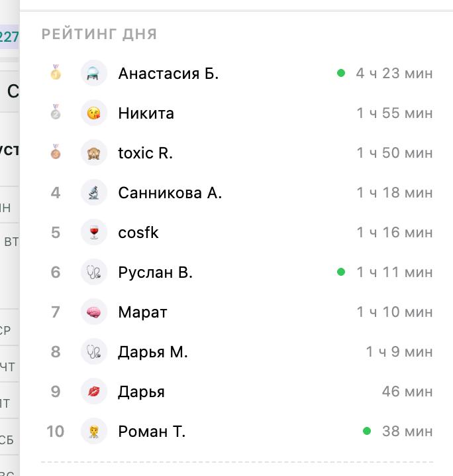The image size is (453, 476).
Task: Open the profile of Дарья М.
Action: pyautogui.click(x=153, y=352)
